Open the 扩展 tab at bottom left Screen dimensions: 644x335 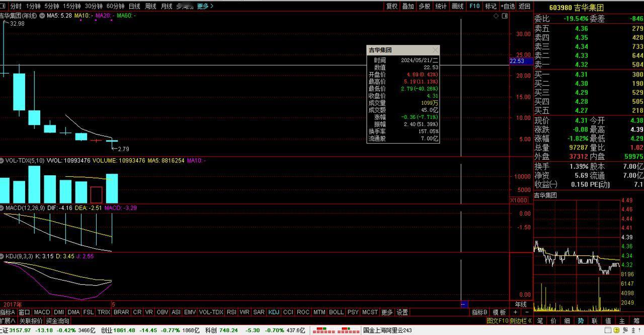coord(7,321)
